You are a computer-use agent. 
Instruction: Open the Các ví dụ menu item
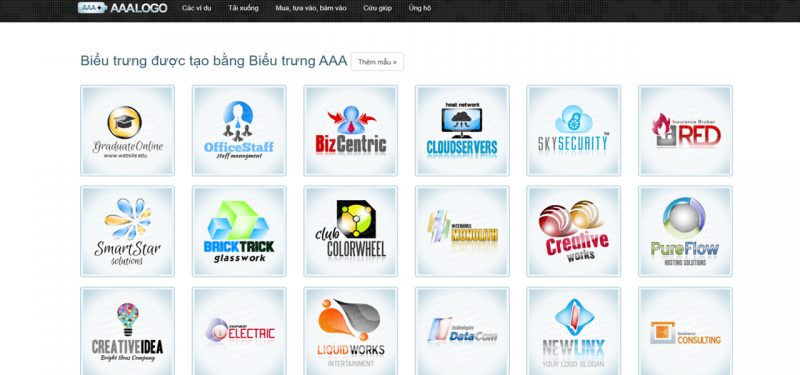(196, 8)
